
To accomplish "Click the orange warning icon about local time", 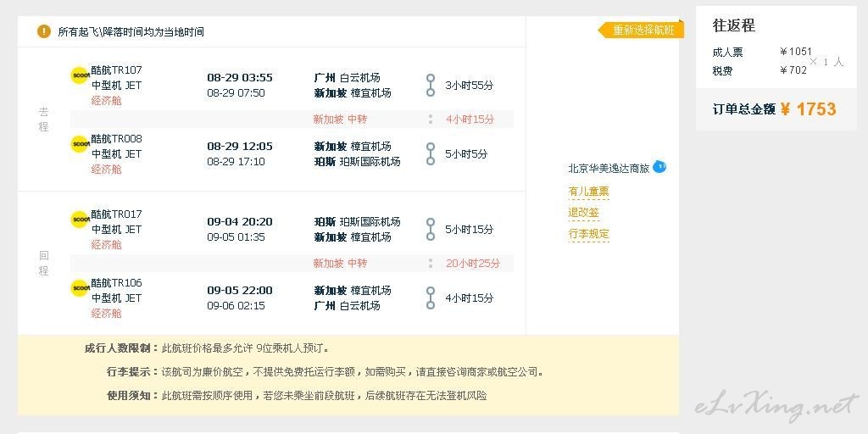I will (x=44, y=31).
